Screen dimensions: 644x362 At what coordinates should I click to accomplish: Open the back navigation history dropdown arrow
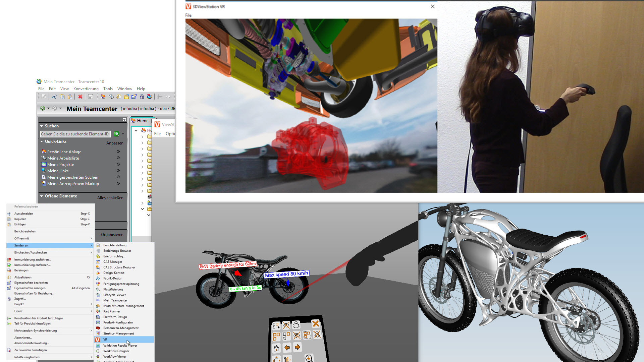[48, 108]
